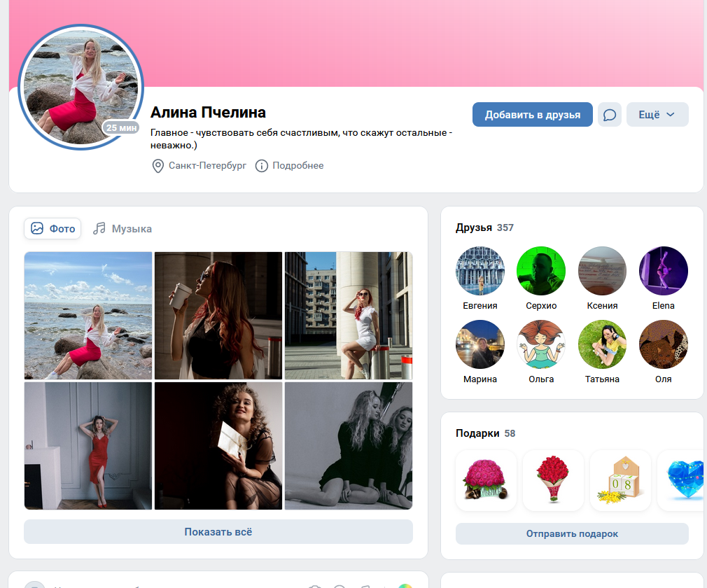The image size is (707, 588).
Task: Open the Друзья 357 friends list
Action: click(484, 227)
